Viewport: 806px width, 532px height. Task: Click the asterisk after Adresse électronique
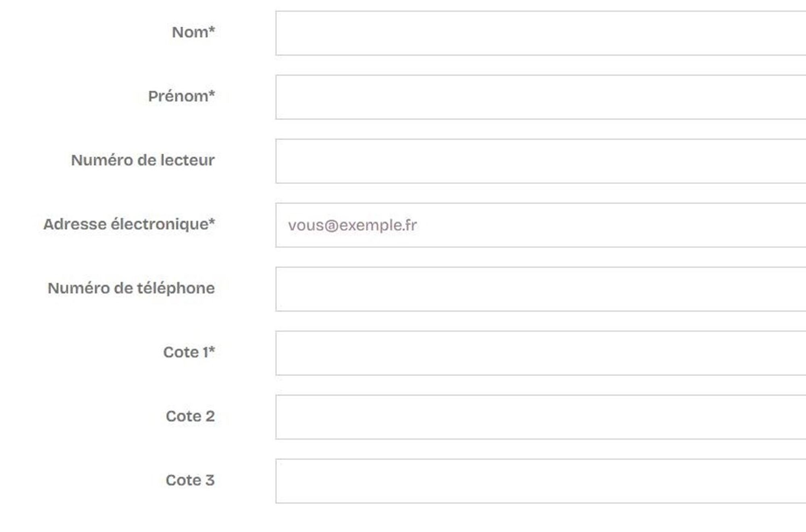pyautogui.click(x=212, y=221)
